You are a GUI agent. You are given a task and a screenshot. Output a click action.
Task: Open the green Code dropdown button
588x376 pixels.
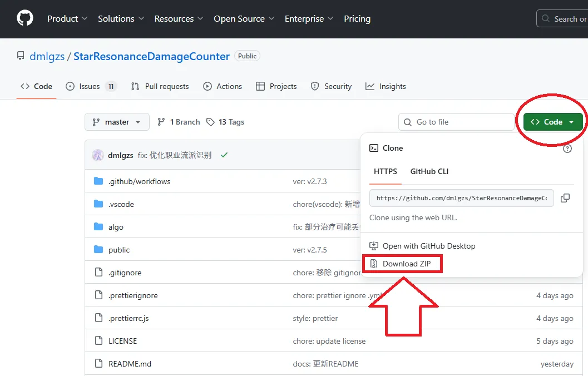click(x=552, y=122)
